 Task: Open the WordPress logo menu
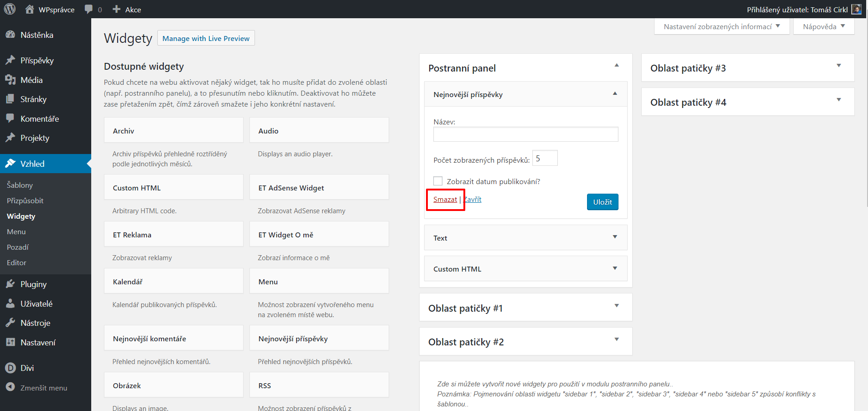pos(10,9)
